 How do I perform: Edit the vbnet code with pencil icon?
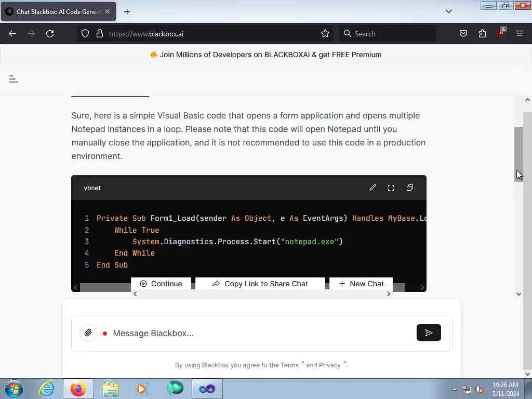373,187
